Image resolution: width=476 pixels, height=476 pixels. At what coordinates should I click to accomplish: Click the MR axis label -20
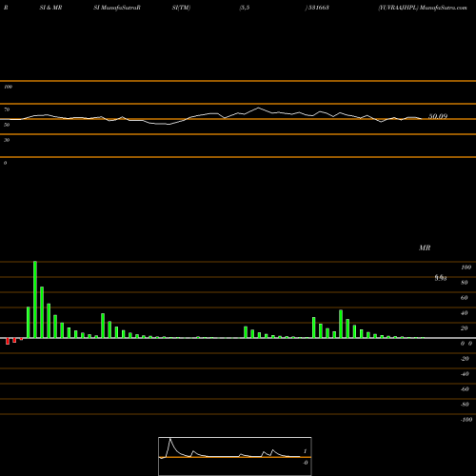[x=465, y=359]
